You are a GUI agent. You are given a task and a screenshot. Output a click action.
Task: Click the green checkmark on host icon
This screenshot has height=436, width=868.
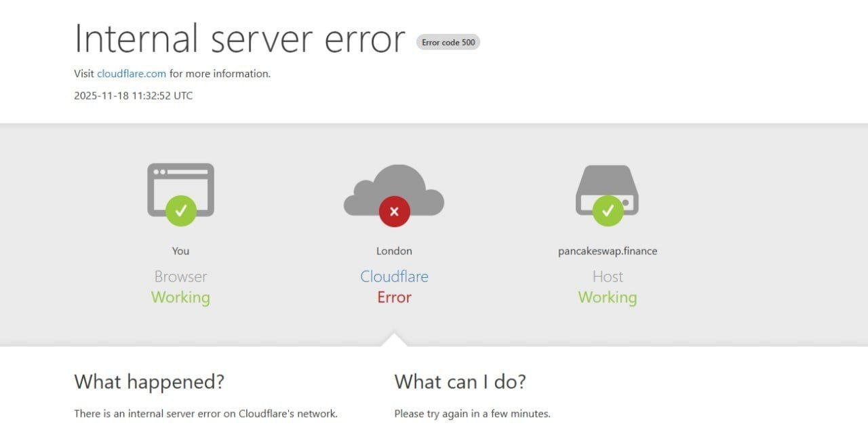point(608,211)
